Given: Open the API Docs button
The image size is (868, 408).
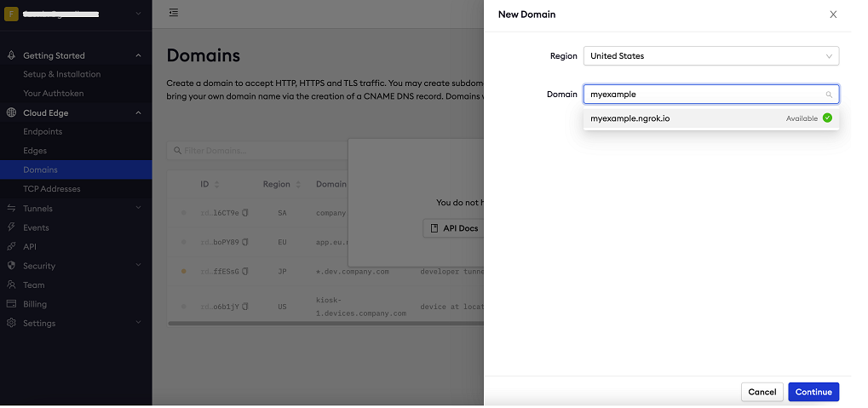Looking at the screenshot, I should [x=454, y=228].
